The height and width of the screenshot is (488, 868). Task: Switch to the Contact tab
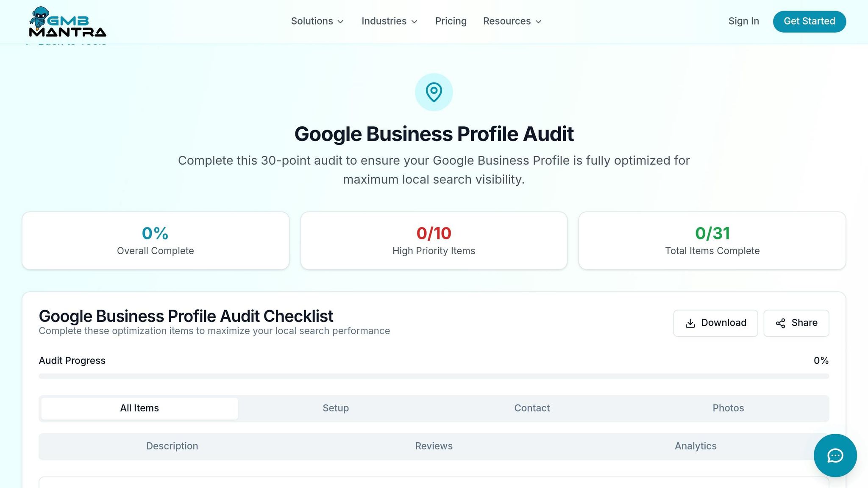click(x=532, y=408)
